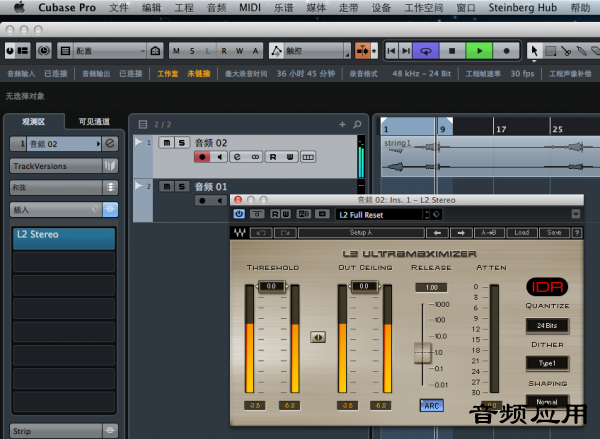Click the find tracks magnifier icon

pyautogui.click(x=357, y=124)
